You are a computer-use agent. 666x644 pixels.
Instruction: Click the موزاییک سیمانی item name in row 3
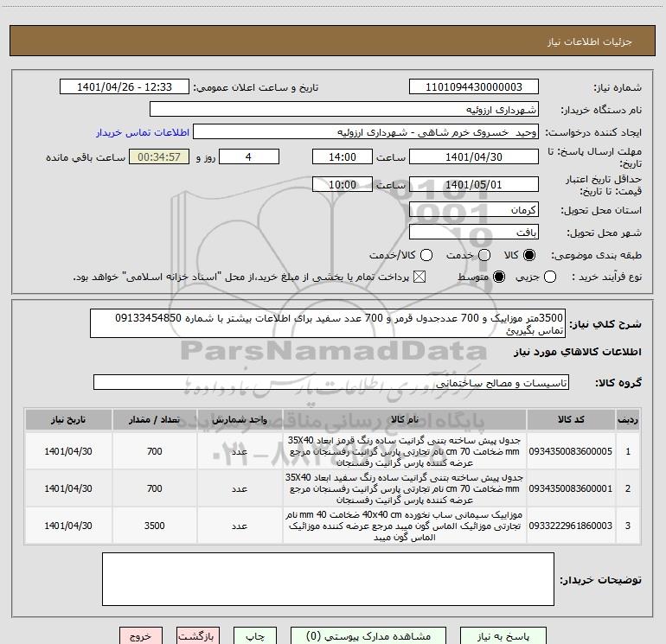pos(405,526)
